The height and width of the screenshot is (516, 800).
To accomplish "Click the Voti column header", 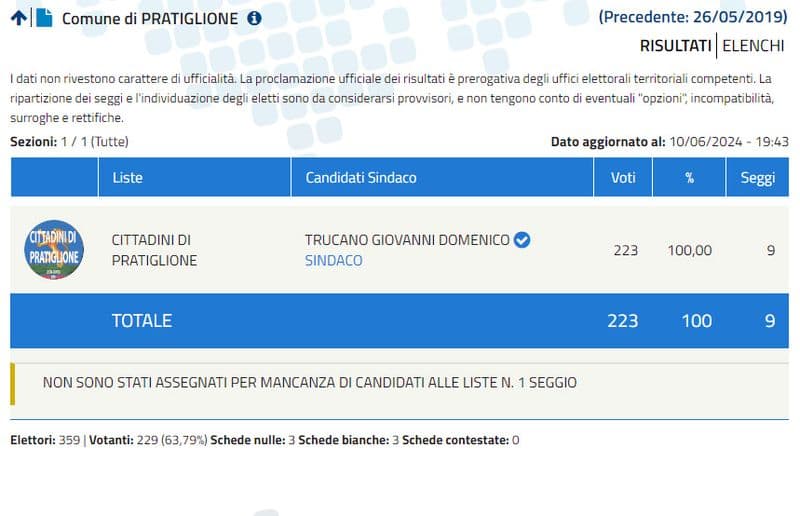I will click(623, 177).
